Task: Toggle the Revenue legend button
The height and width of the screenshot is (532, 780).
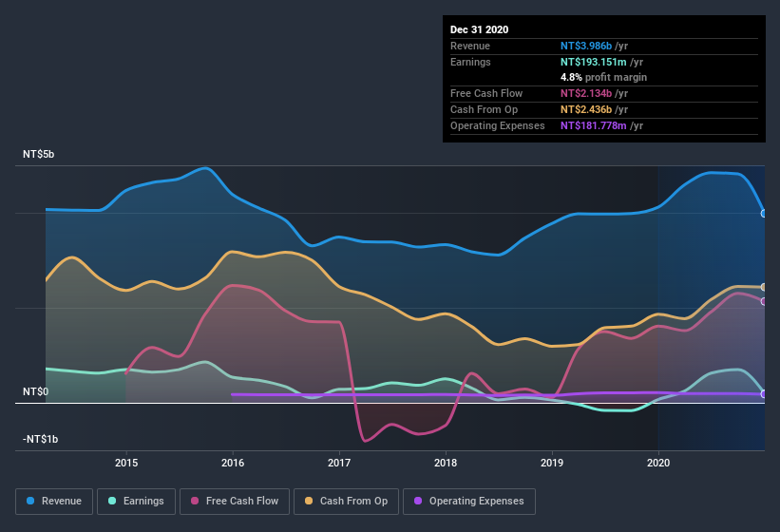Action: (x=54, y=502)
